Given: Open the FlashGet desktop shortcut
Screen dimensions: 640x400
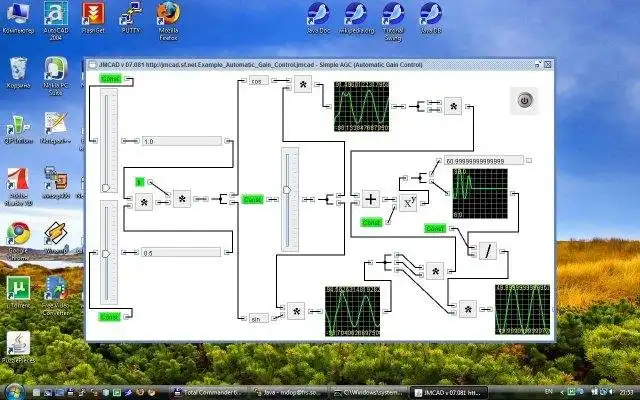Looking at the screenshot, I should click(93, 18).
